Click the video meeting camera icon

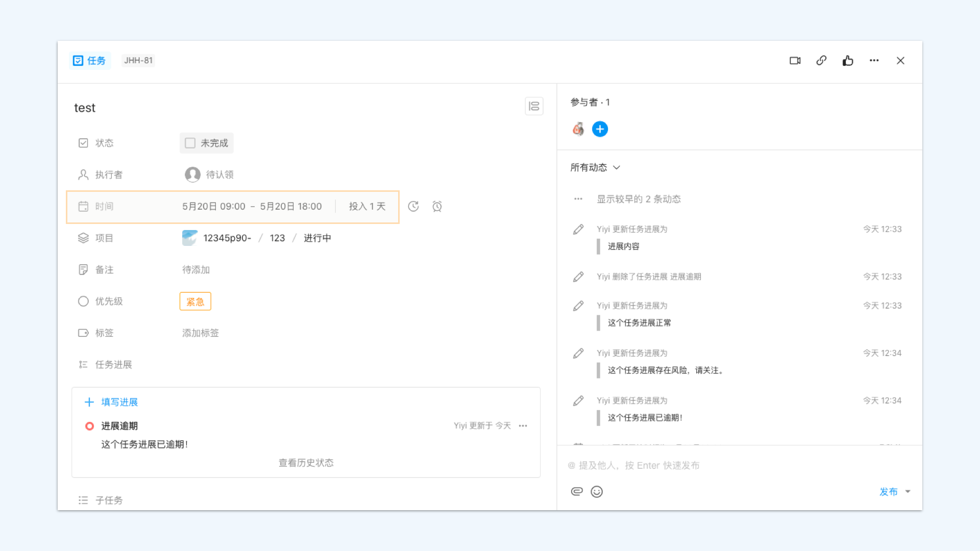[795, 61]
